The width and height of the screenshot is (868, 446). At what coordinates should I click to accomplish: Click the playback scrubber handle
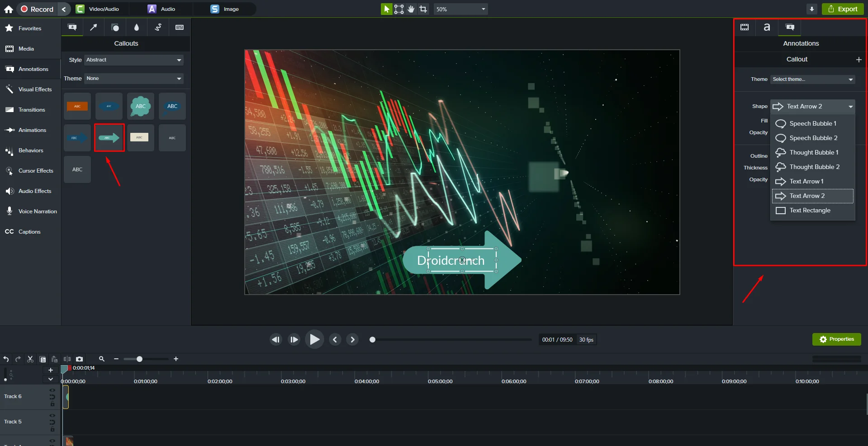click(x=372, y=340)
